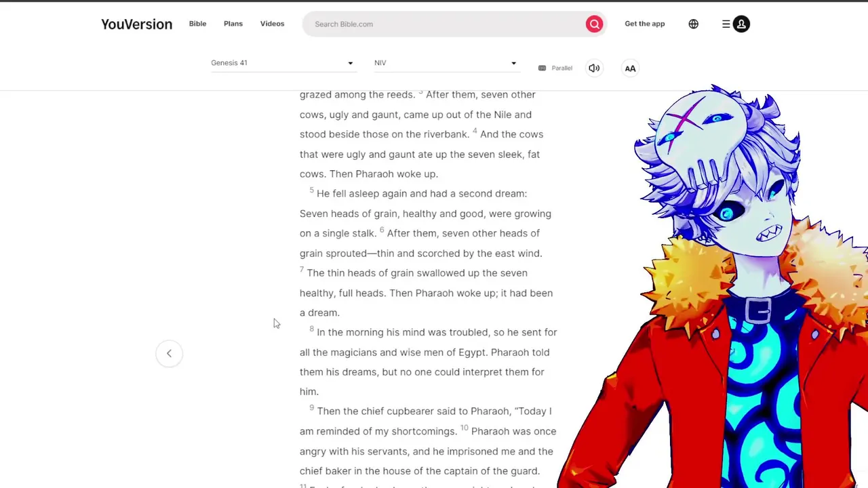Open the language globe selector
Viewport: 868px width, 488px height.
693,24
